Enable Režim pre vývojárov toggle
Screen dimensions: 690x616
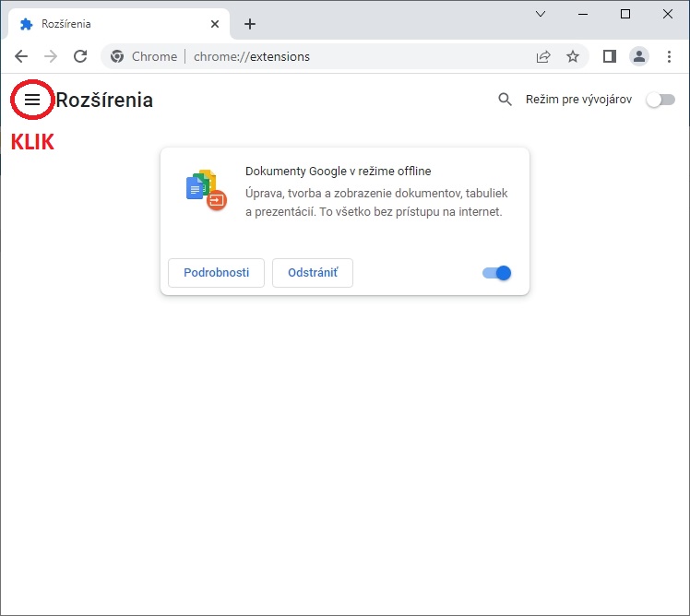coord(660,100)
